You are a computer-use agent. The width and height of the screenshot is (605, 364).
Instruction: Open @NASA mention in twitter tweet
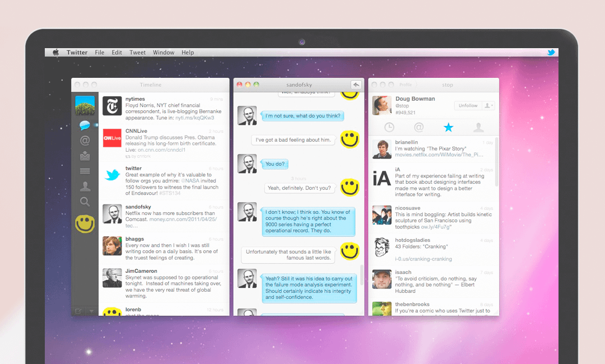[x=190, y=181]
